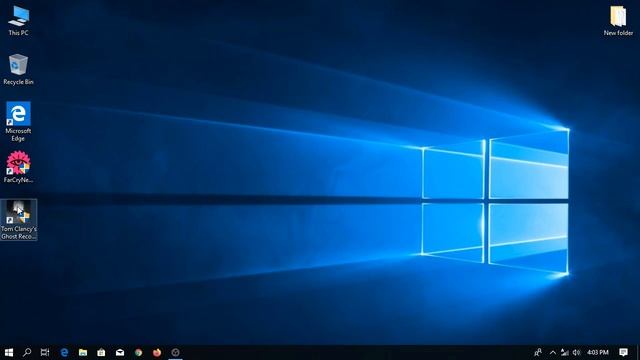This screenshot has width=640, height=360.
Task: Switch to the running app on the taskbar
Action: tap(176, 352)
